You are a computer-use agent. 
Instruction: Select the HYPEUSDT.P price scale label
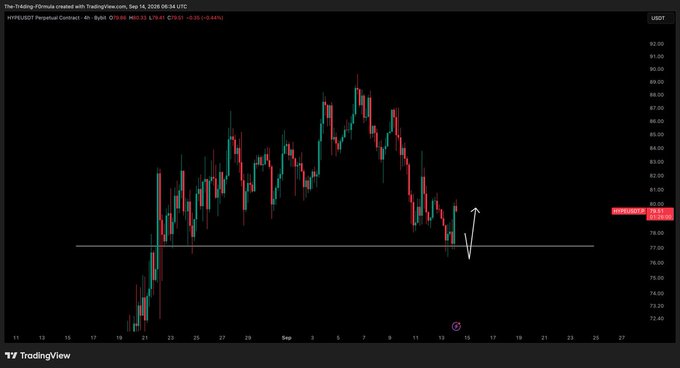click(x=628, y=211)
